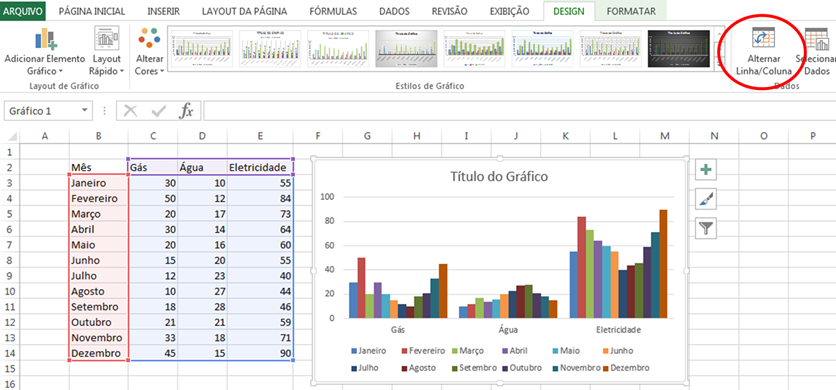Click the Eletricidade axis label in chart

[x=618, y=329]
